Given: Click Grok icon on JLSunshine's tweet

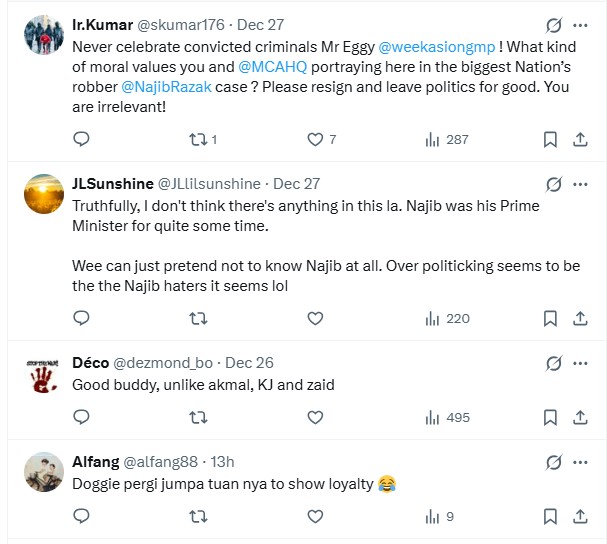Looking at the screenshot, I should click(x=550, y=184).
